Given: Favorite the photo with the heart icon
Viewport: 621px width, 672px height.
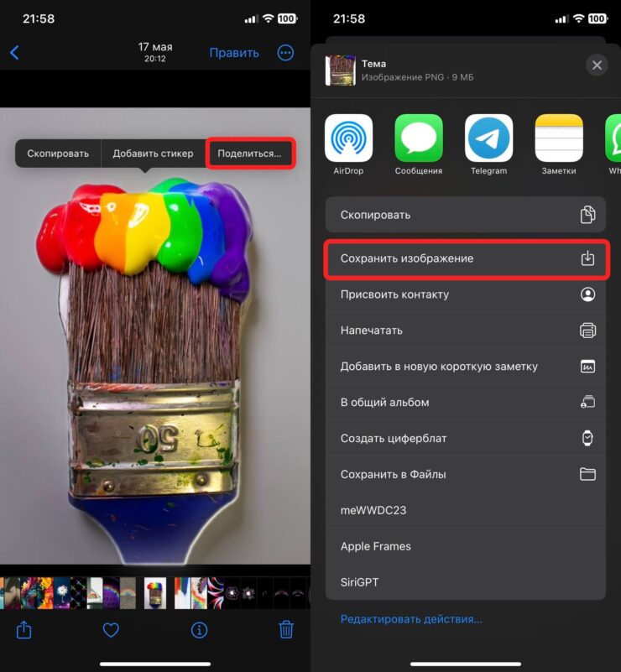Looking at the screenshot, I should 111,629.
